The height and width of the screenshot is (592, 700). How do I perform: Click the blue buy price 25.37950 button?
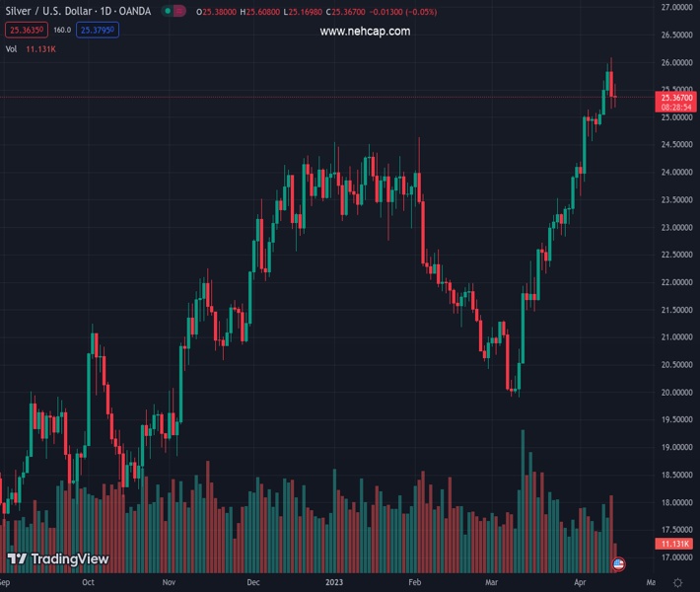point(98,30)
